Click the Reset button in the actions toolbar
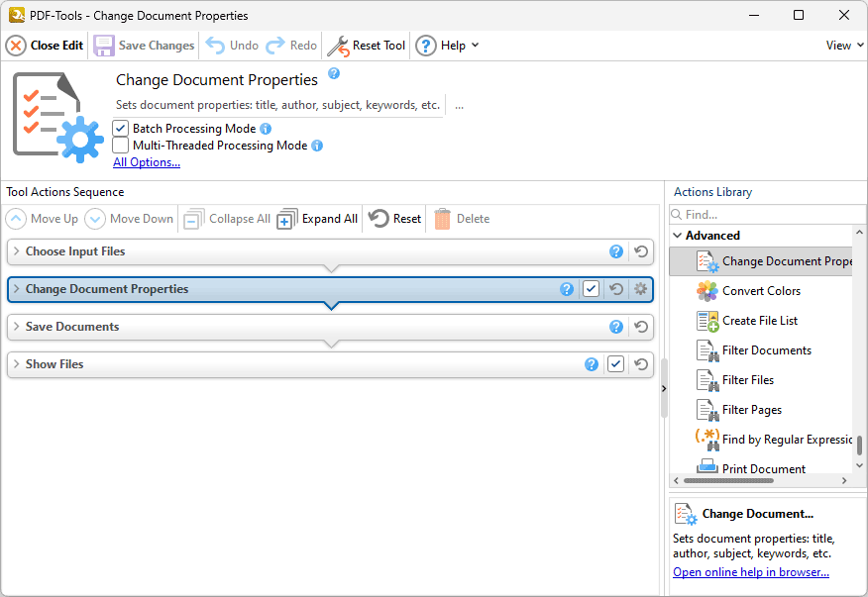This screenshot has width=868, height=597. (x=394, y=219)
